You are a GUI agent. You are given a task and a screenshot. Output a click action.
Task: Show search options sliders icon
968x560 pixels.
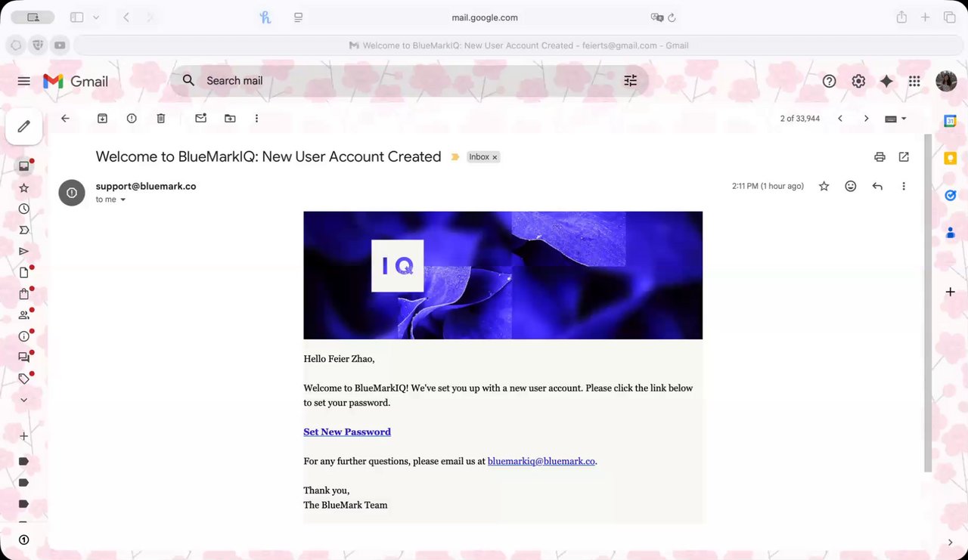(x=631, y=81)
